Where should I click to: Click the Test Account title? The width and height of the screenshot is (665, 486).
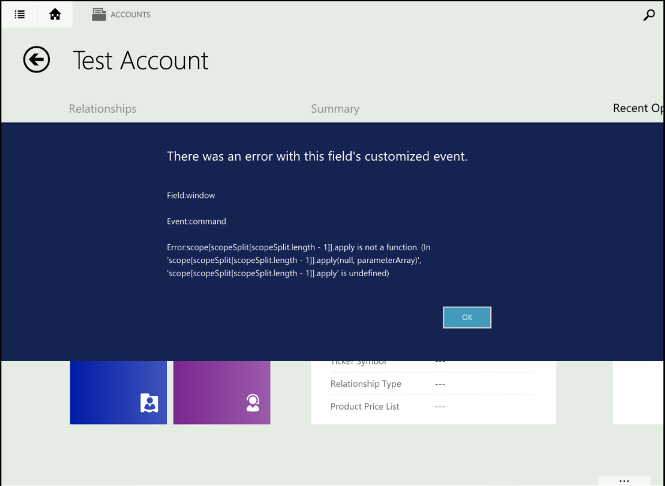point(141,60)
